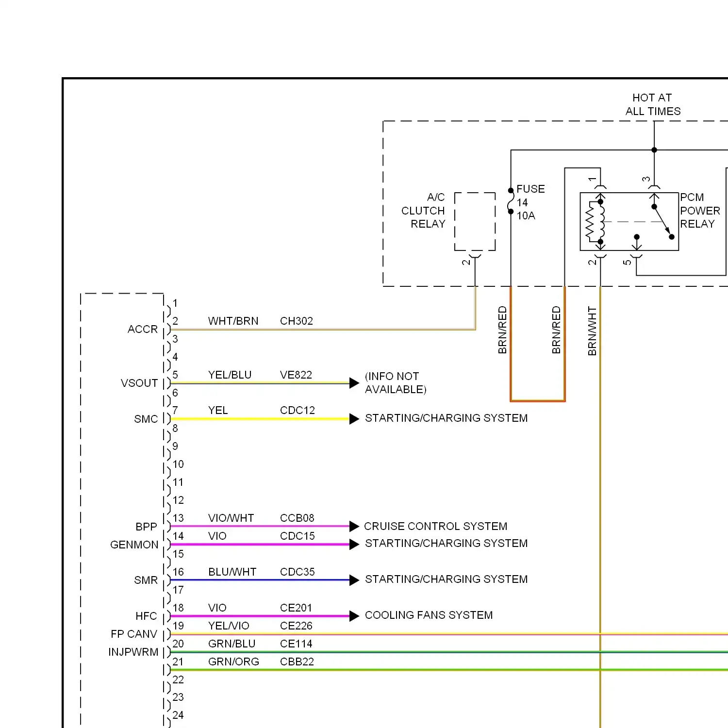Click the (INFO NOT AVAILABLE) note
Viewport: 728px width, 728px height.
tap(396, 383)
